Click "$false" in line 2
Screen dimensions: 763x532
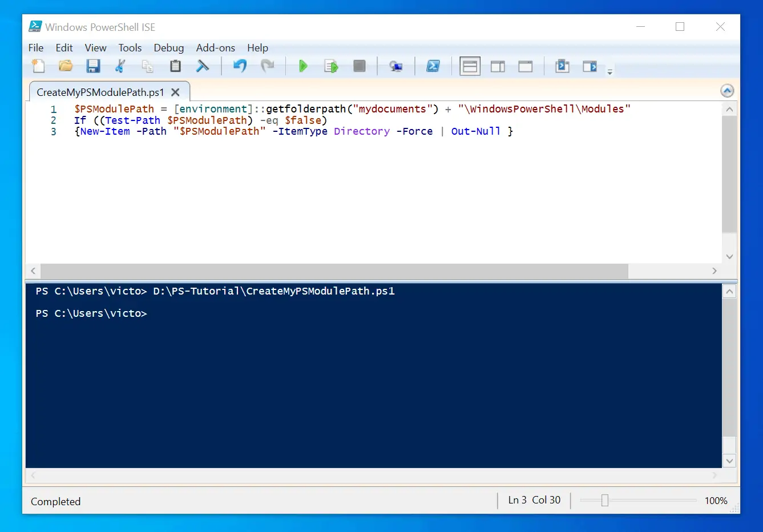point(303,120)
